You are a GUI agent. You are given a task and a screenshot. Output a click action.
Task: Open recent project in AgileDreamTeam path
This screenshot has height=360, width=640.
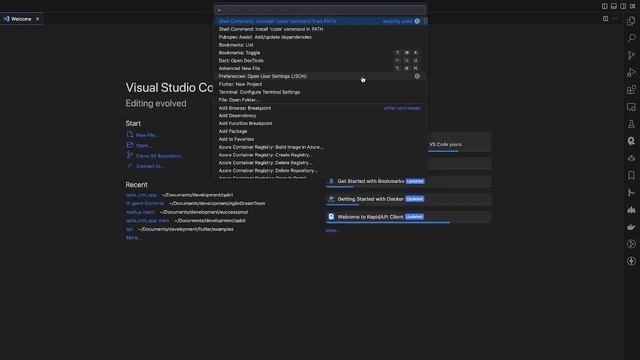tap(145, 203)
